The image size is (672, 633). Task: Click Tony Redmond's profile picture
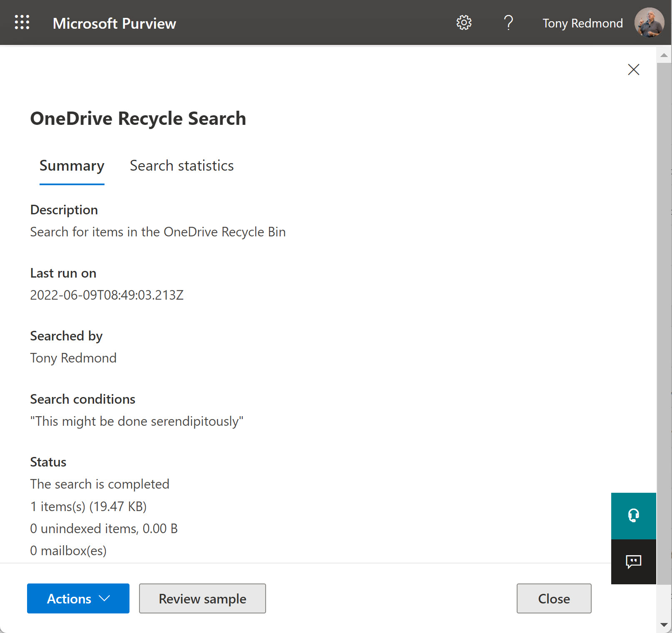coord(649,22)
